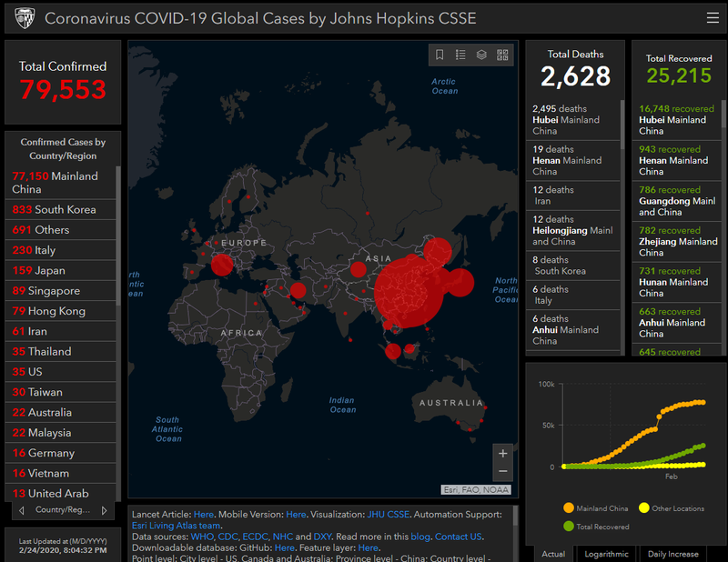Toggle the Mainland China chart legend marker
The width and height of the screenshot is (728, 562).
click(x=568, y=507)
